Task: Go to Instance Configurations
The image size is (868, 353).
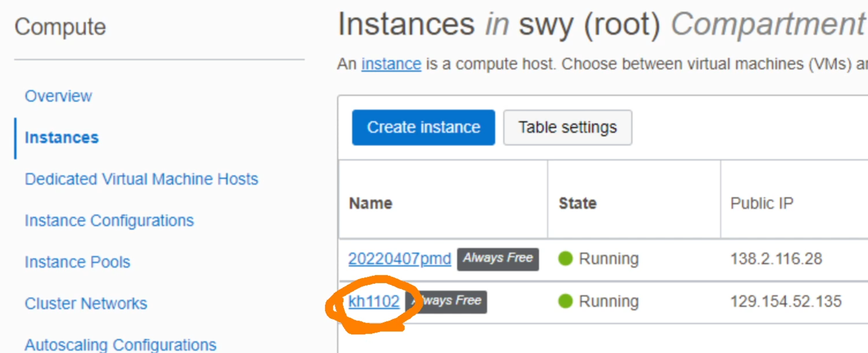Action: (109, 221)
